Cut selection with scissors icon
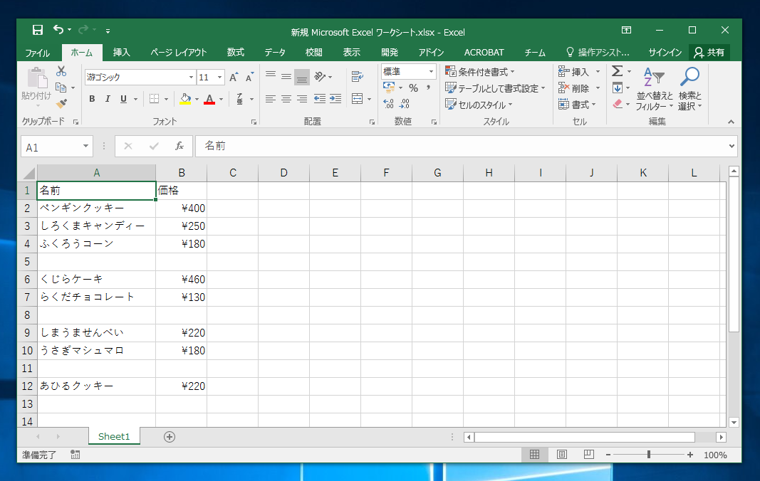Image resolution: width=760 pixels, height=481 pixels. tap(61, 72)
